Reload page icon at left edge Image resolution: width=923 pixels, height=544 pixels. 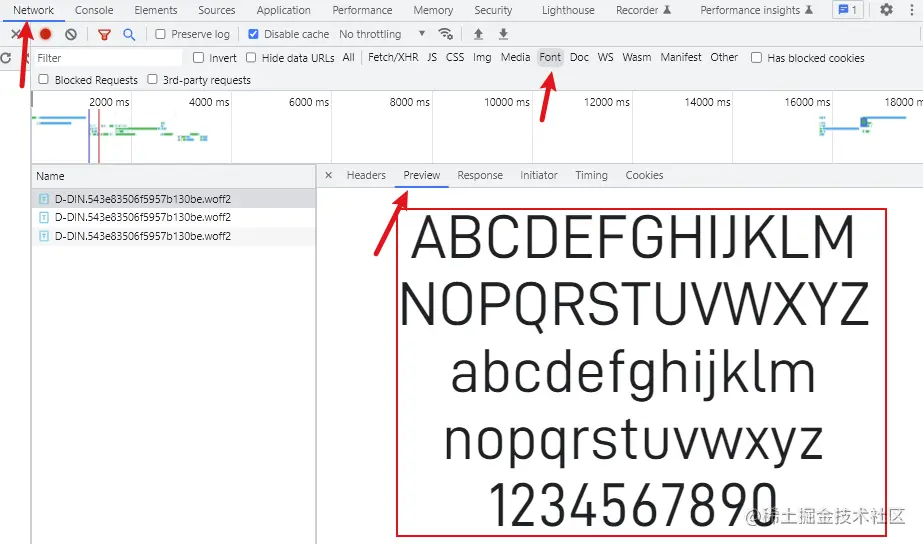(6, 58)
